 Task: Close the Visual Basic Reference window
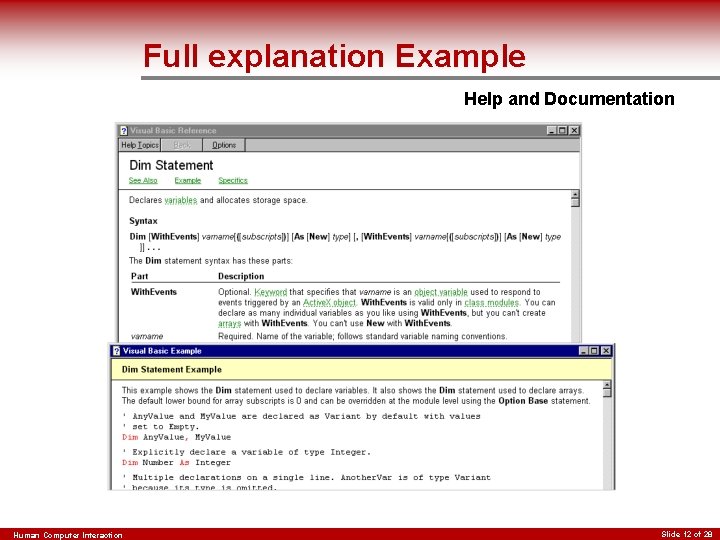[x=574, y=130]
